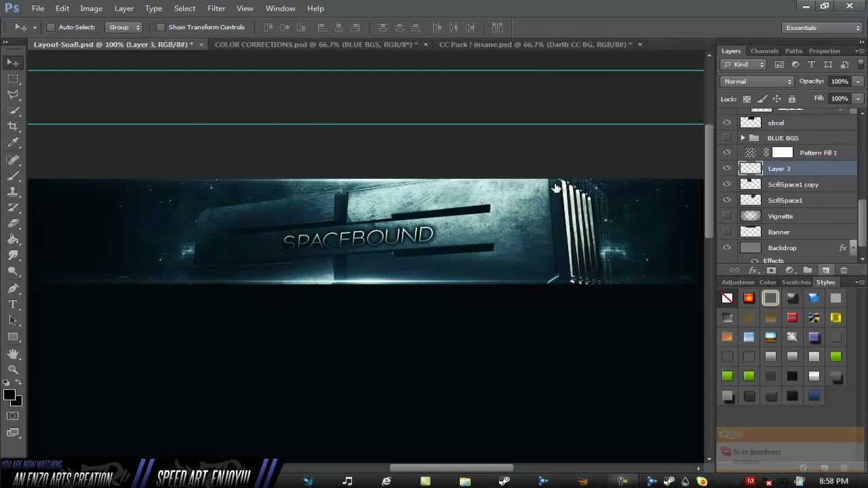The width and height of the screenshot is (868, 488).
Task: Open the Layers panel options menu
Action: [x=860, y=51]
